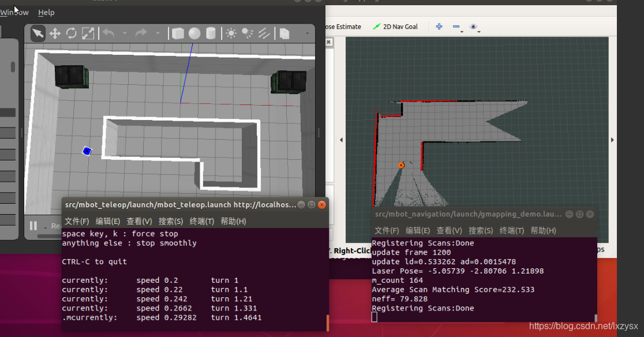Activate the translate mode tool in Gazebo
The height and width of the screenshot is (337, 644).
(55, 33)
